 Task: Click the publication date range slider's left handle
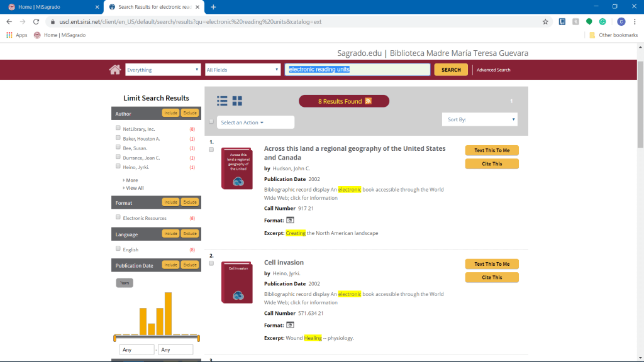click(115, 338)
